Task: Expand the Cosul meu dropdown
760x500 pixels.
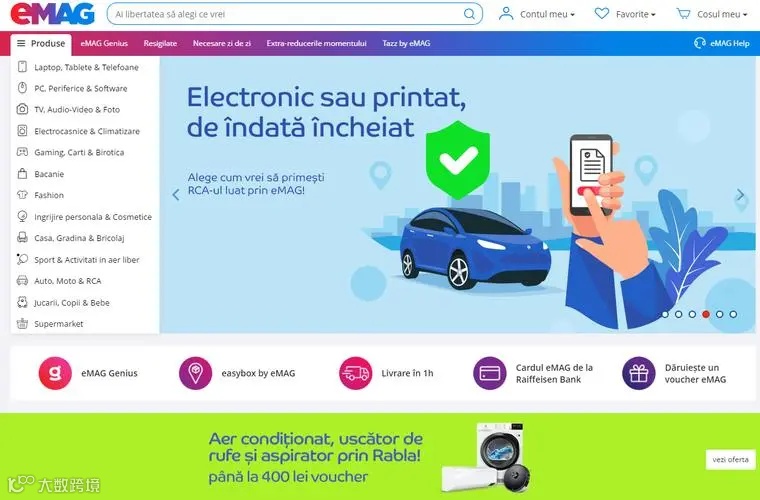Action: 712,14
